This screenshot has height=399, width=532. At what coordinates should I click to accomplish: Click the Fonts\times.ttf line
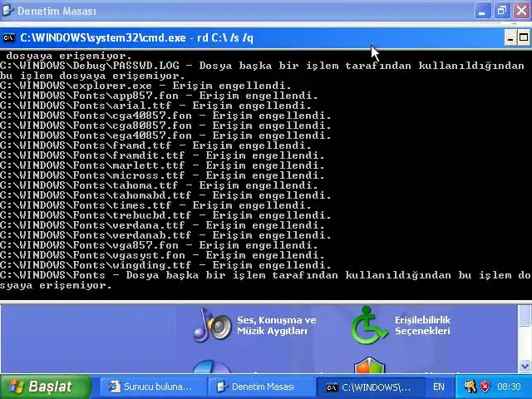pyautogui.click(x=155, y=205)
